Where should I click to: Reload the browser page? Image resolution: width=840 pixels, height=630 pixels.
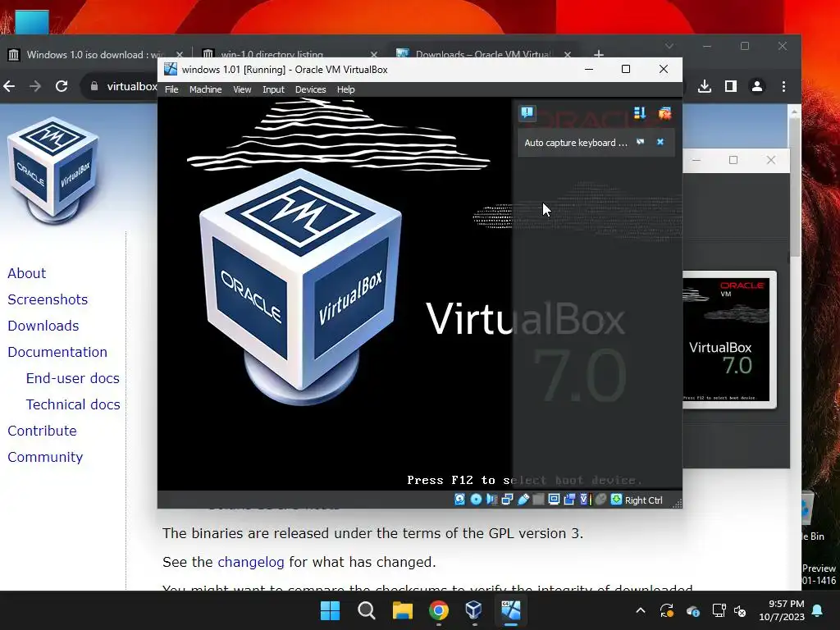[62, 86]
